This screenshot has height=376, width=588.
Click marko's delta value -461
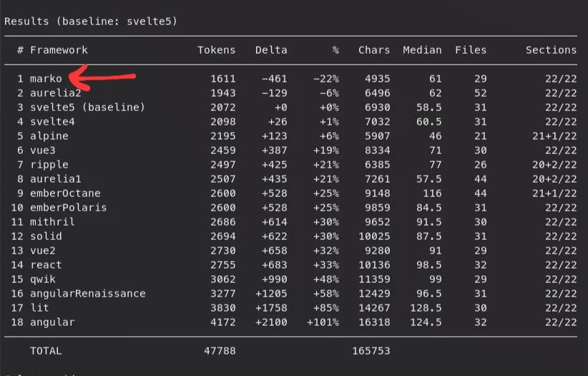click(x=274, y=79)
